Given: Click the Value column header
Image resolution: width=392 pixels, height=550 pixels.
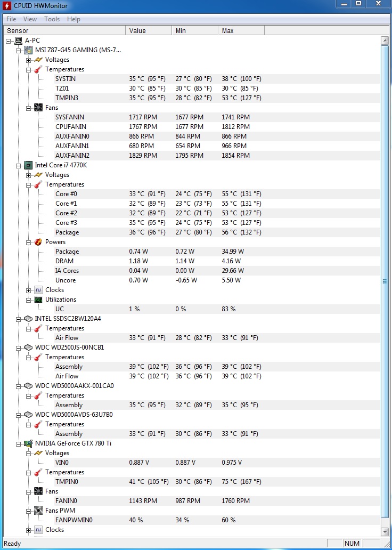Looking at the screenshot, I should point(149,30).
